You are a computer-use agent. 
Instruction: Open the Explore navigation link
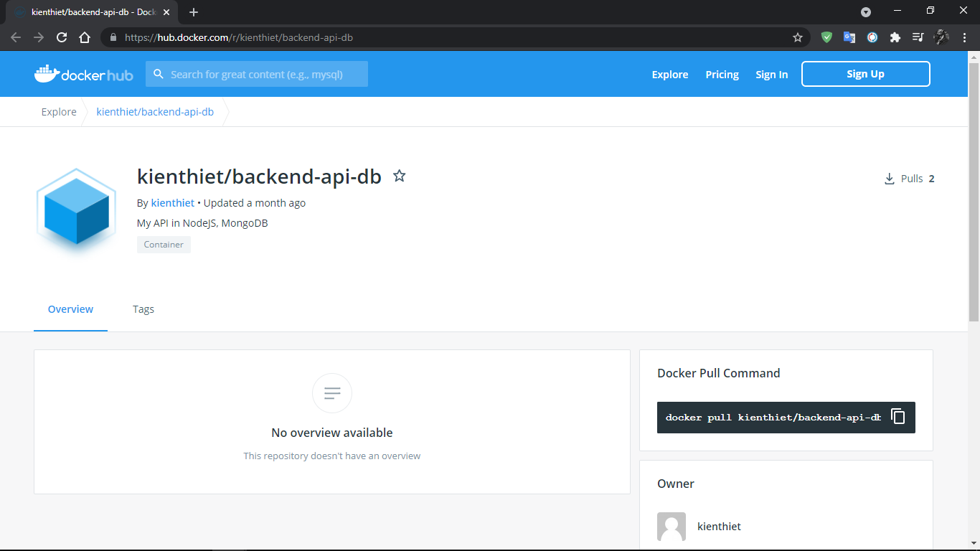669,75
